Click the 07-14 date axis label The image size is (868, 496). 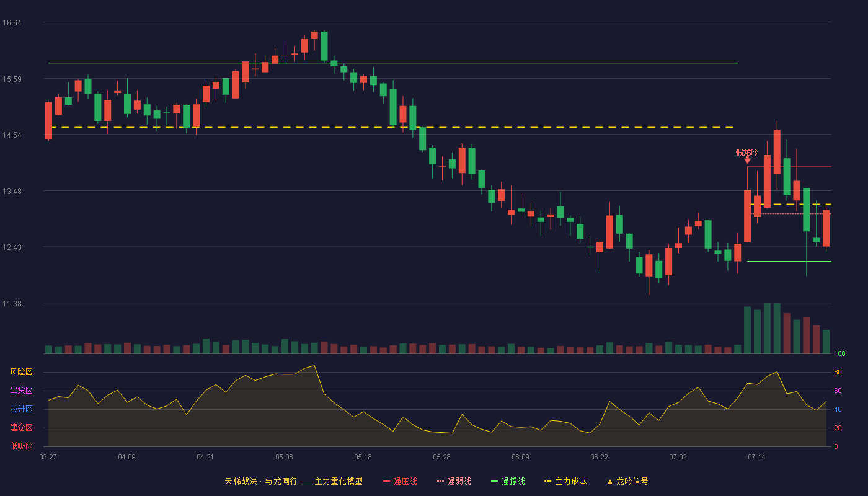coord(756,457)
